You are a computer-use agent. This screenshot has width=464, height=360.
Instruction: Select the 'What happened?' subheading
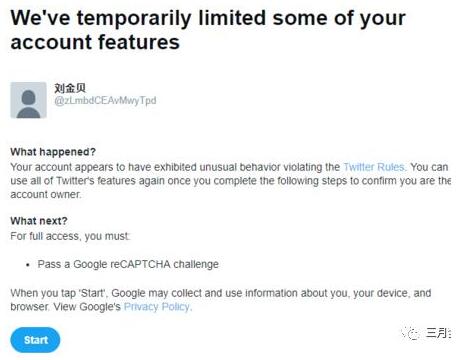(x=53, y=152)
